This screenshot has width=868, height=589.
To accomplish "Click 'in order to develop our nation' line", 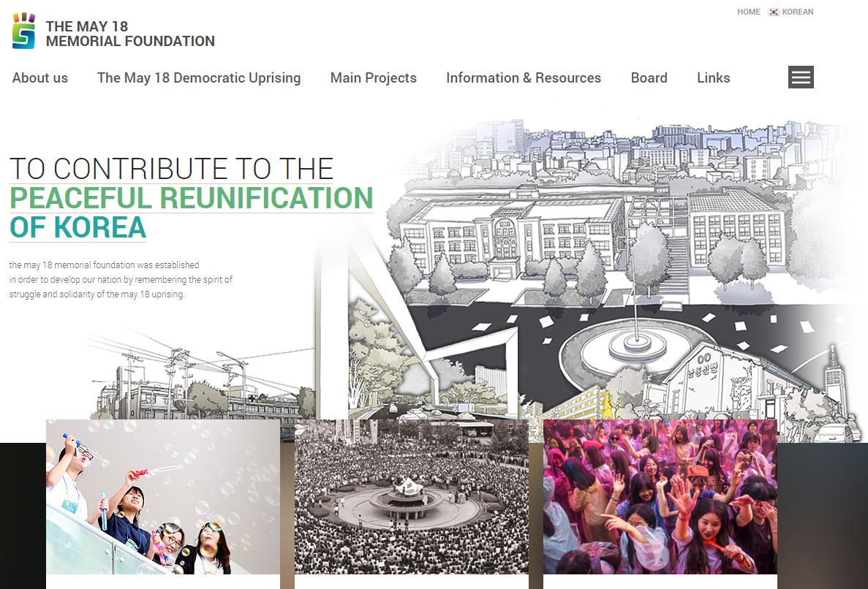I will pos(121,280).
